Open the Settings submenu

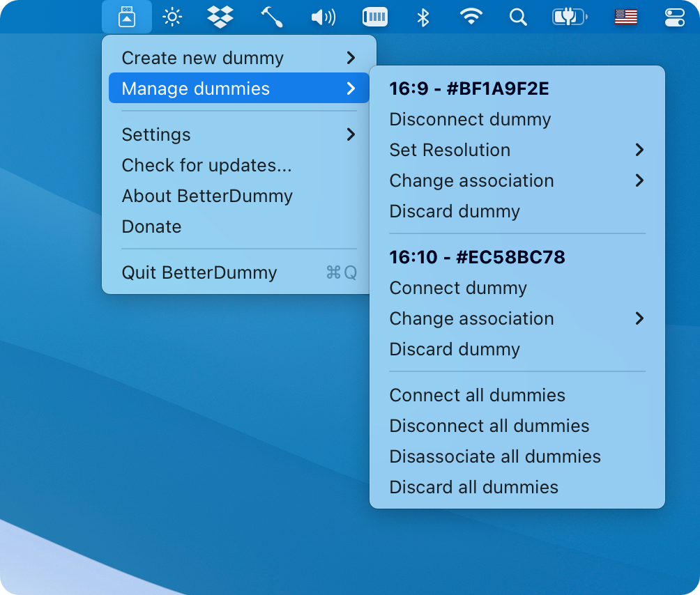tap(239, 134)
